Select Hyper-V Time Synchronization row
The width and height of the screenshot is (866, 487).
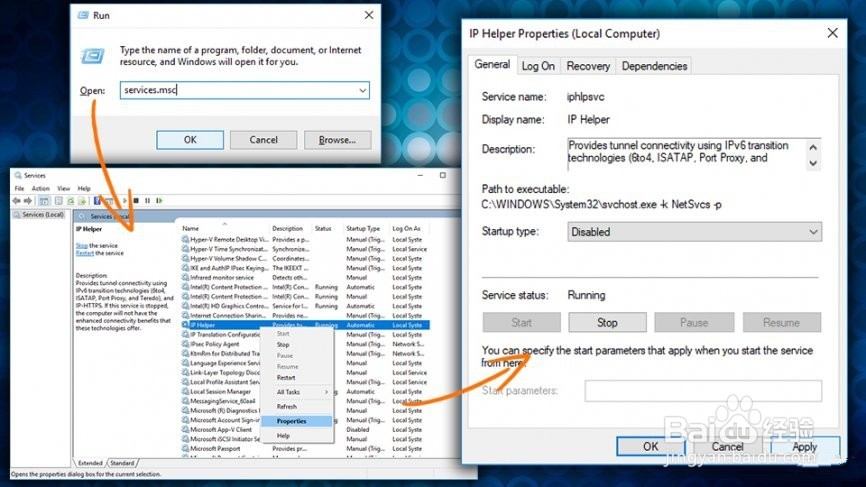point(305,248)
